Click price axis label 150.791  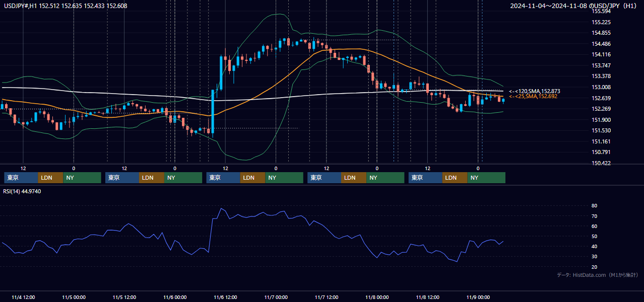tap(601, 152)
